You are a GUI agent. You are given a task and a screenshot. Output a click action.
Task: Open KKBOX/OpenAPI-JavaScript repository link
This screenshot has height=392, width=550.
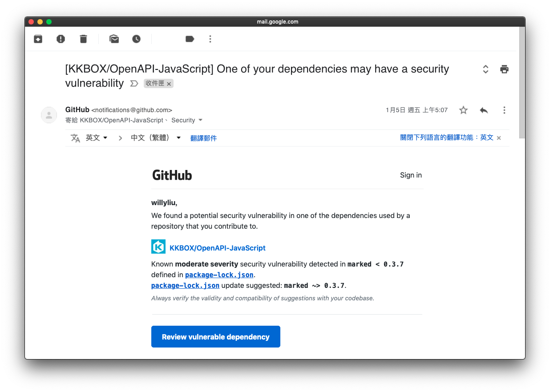pyautogui.click(x=218, y=248)
